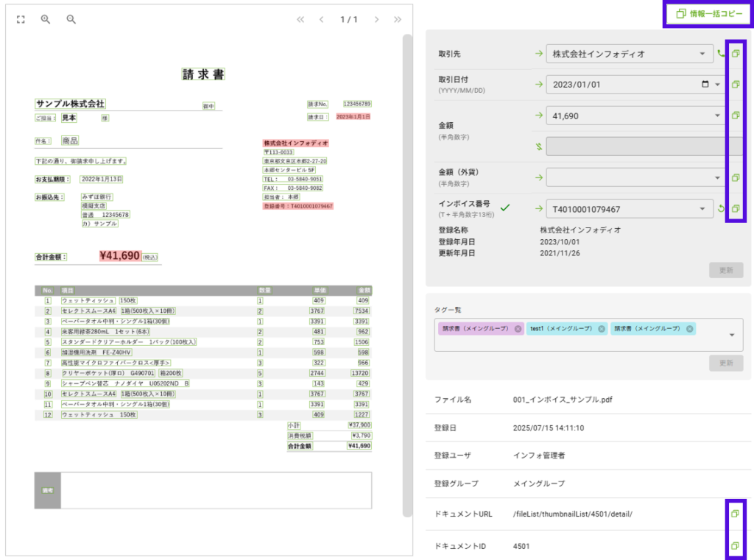
Task: Copy the インボイス番号 value
Action: tap(736, 208)
